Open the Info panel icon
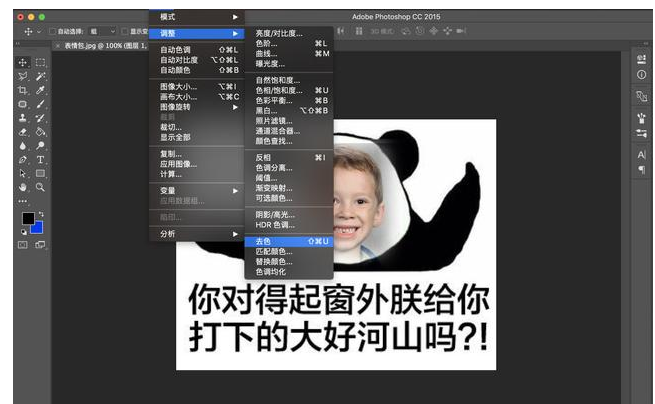The width and height of the screenshot is (655, 404). 641,75
